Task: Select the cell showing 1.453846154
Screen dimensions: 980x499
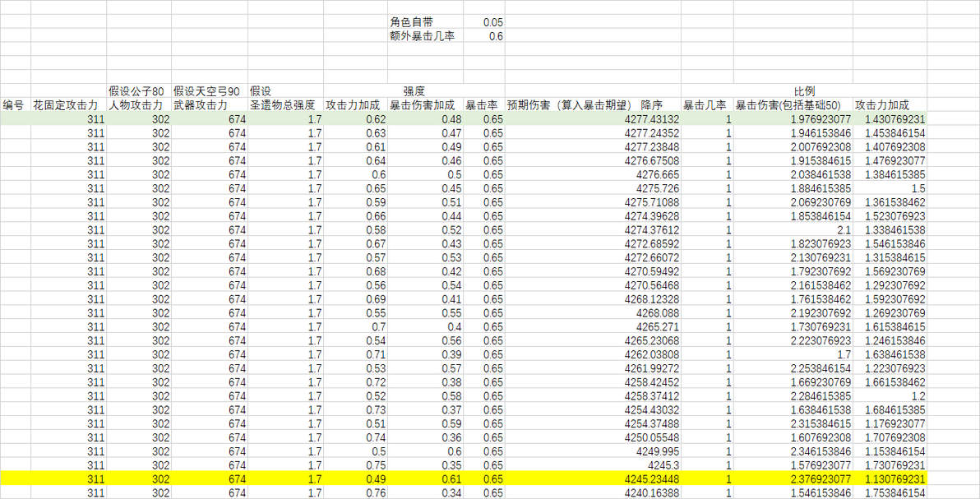Action: 890,132
